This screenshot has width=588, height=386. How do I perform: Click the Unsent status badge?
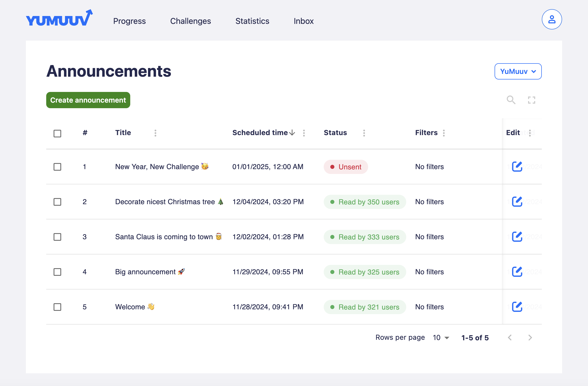point(346,167)
